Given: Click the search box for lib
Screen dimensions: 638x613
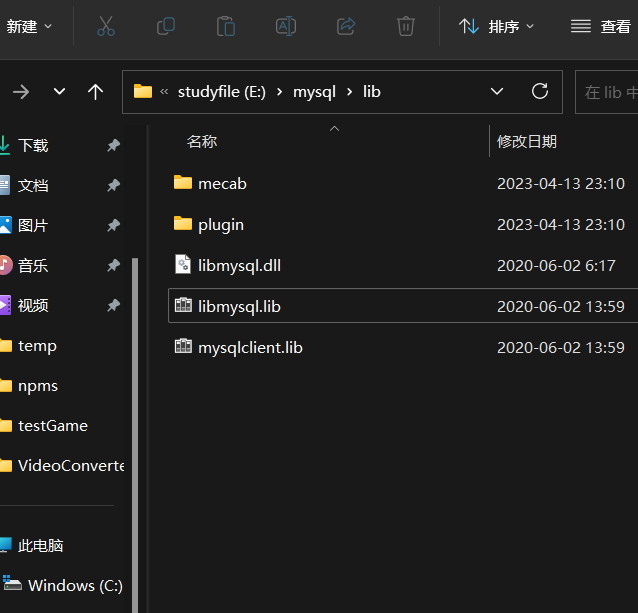Looking at the screenshot, I should click(x=607, y=92).
